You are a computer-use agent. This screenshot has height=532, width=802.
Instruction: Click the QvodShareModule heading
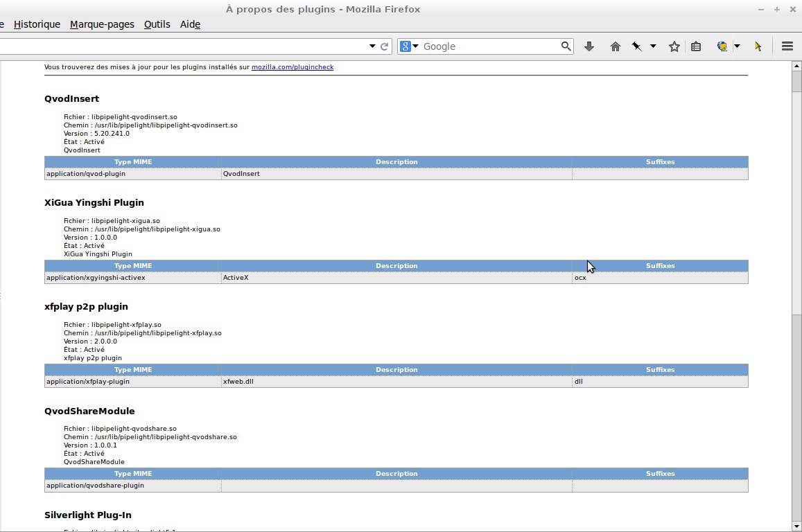tap(89, 411)
